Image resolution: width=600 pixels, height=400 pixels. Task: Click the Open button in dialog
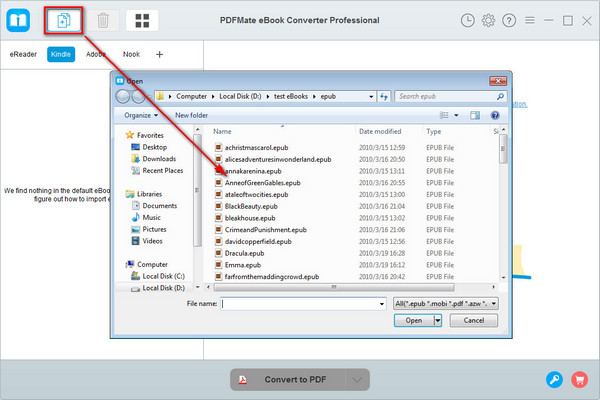tap(414, 320)
